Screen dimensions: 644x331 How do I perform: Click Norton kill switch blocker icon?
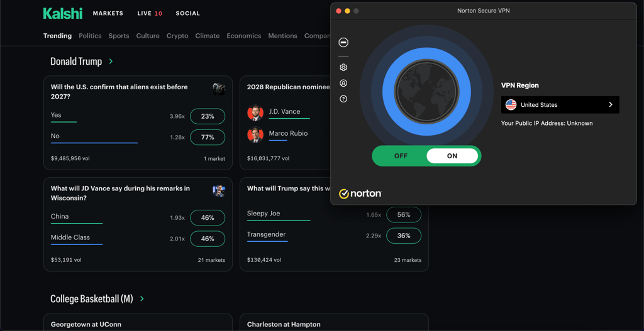click(x=343, y=42)
